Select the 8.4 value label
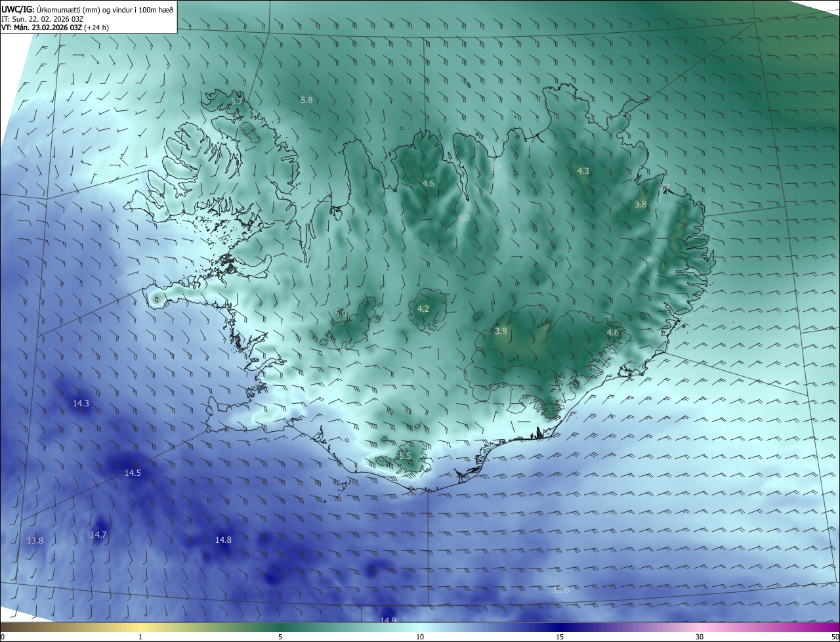 496,167
